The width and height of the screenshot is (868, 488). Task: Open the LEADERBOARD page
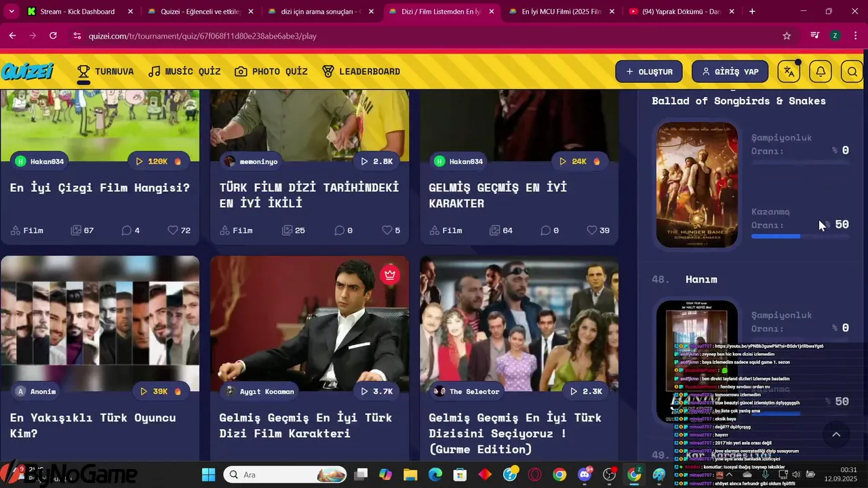[361, 71]
